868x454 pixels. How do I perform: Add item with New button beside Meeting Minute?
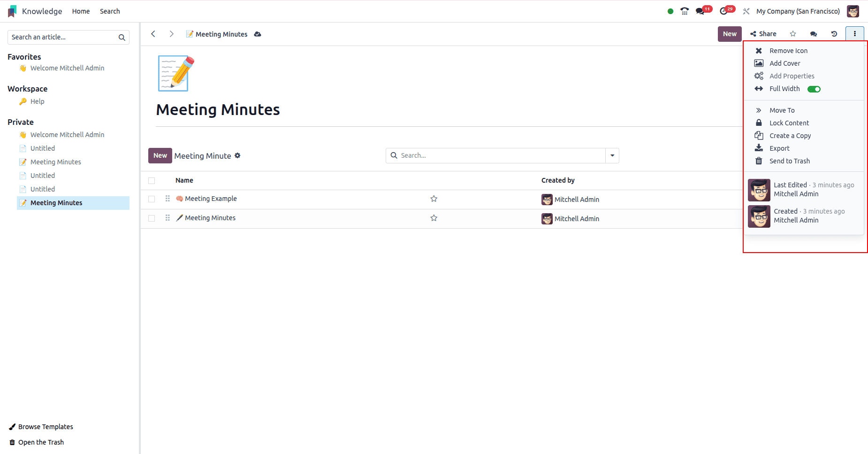tap(160, 156)
